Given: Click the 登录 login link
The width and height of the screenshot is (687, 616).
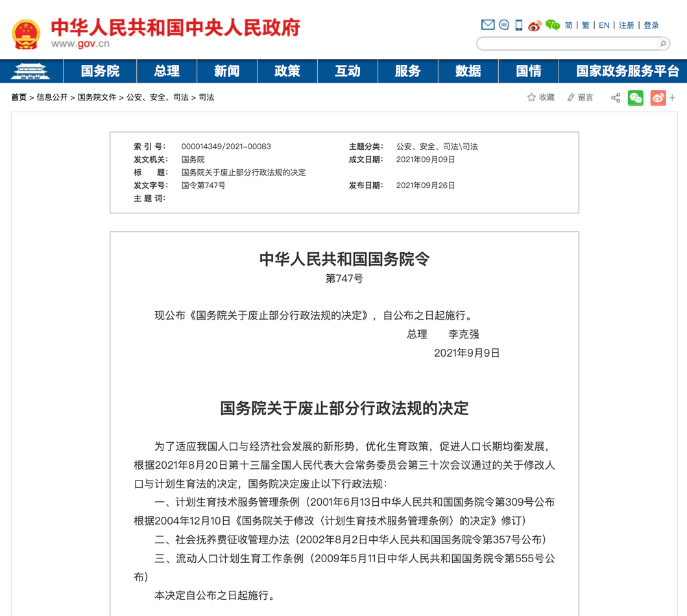Looking at the screenshot, I should (651, 25).
